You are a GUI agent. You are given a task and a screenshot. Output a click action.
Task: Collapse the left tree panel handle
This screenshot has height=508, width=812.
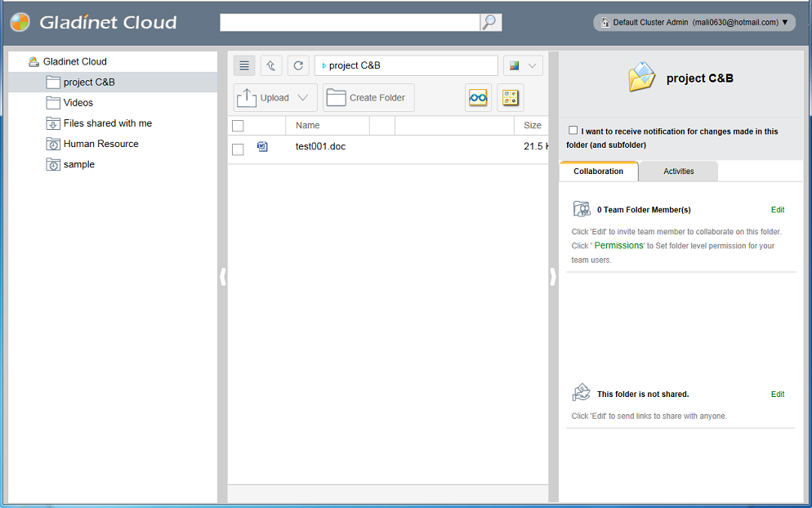223,277
